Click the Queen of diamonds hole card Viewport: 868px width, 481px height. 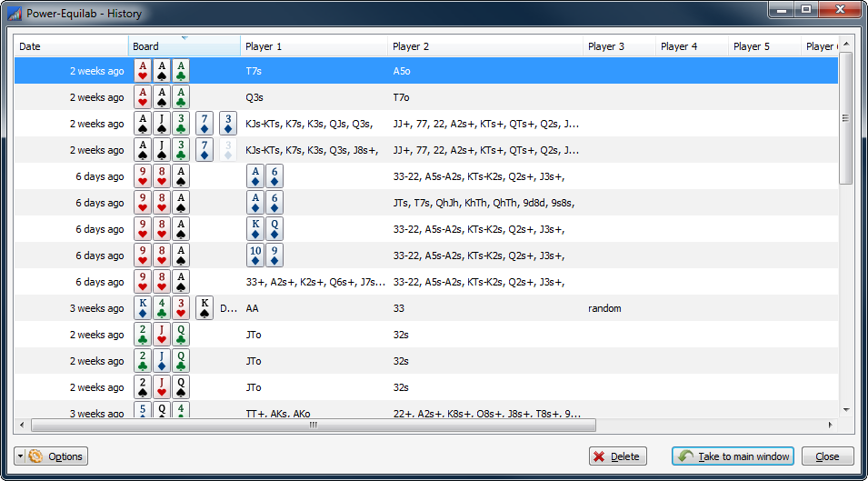pos(274,229)
